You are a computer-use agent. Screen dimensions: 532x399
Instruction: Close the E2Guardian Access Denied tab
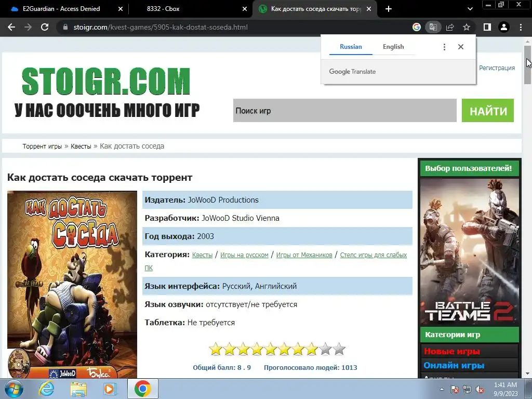(x=121, y=9)
